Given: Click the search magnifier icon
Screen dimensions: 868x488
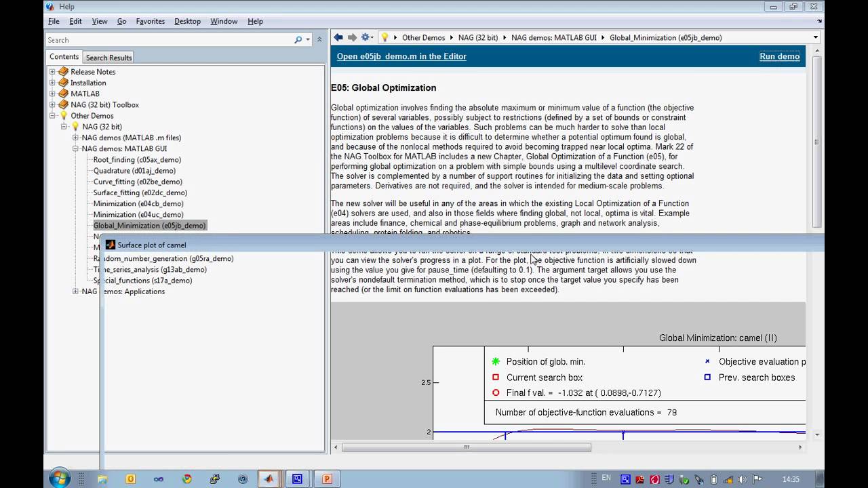Looking at the screenshot, I should tap(298, 40).
